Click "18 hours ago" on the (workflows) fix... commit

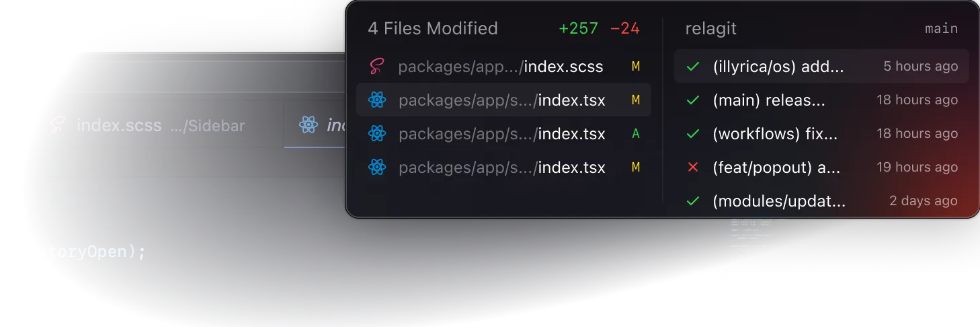pyautogui.click(x=917, y=134)
